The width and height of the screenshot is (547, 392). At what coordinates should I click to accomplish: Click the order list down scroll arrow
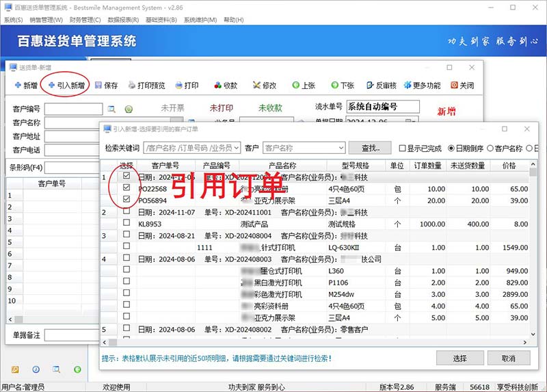coord(533,334)
